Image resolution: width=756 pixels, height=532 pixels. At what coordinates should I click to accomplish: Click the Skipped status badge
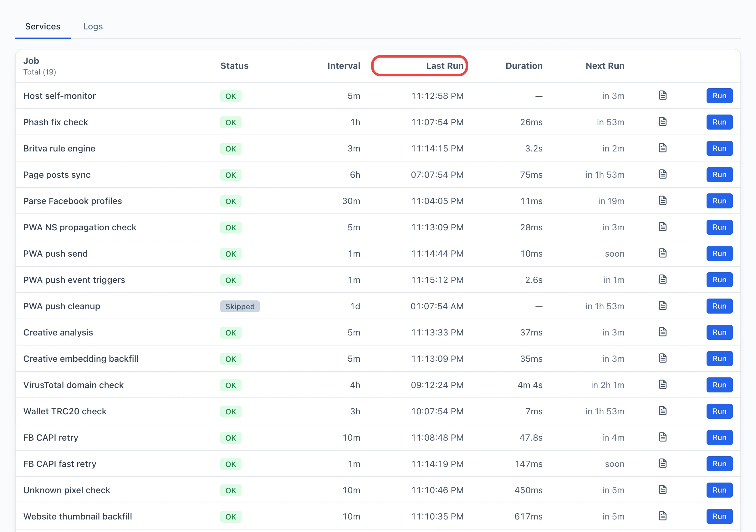[240, 306]
